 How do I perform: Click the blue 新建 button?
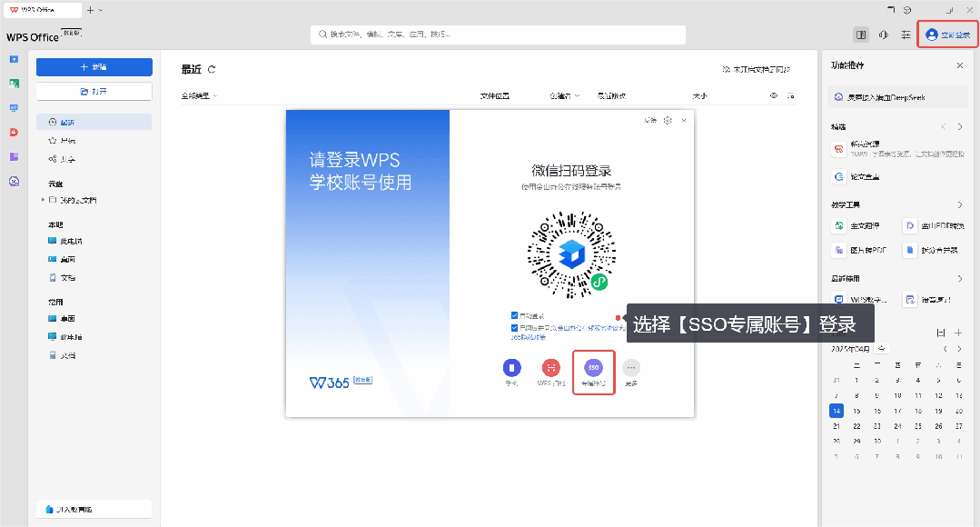click(x=94, y=67)
